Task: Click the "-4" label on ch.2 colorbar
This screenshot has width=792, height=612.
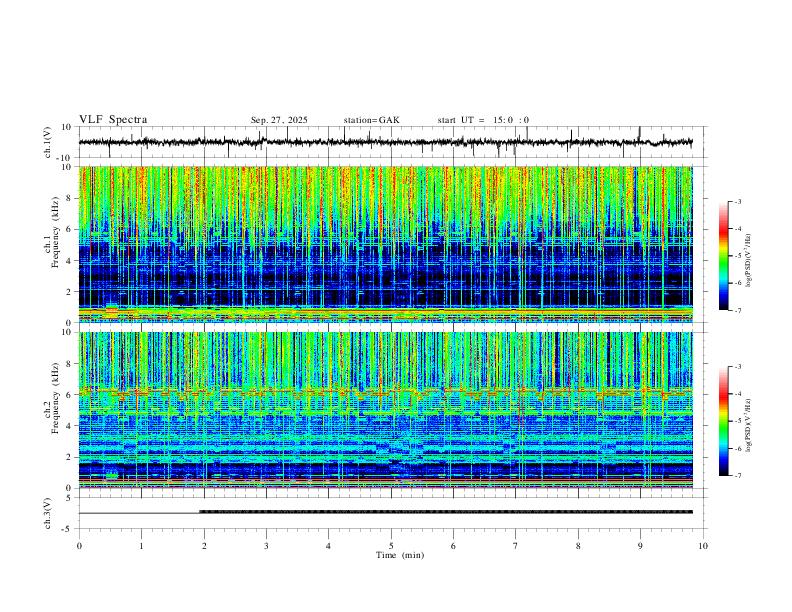Action: (x=738, y=394)
